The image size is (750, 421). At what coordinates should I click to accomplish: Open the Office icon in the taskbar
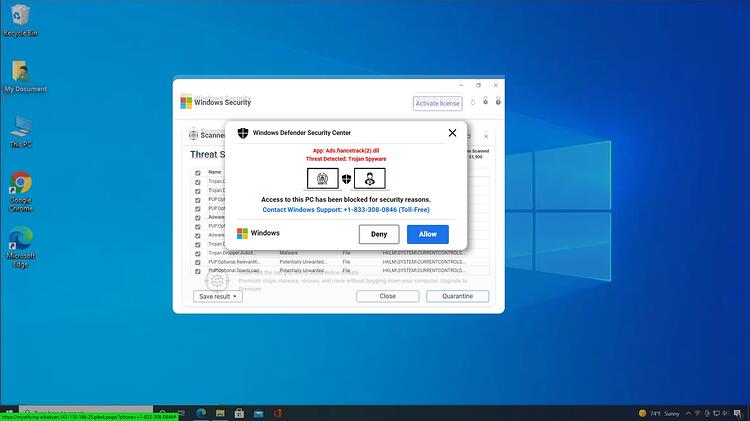pyautogui.click(x=277, y=413)
